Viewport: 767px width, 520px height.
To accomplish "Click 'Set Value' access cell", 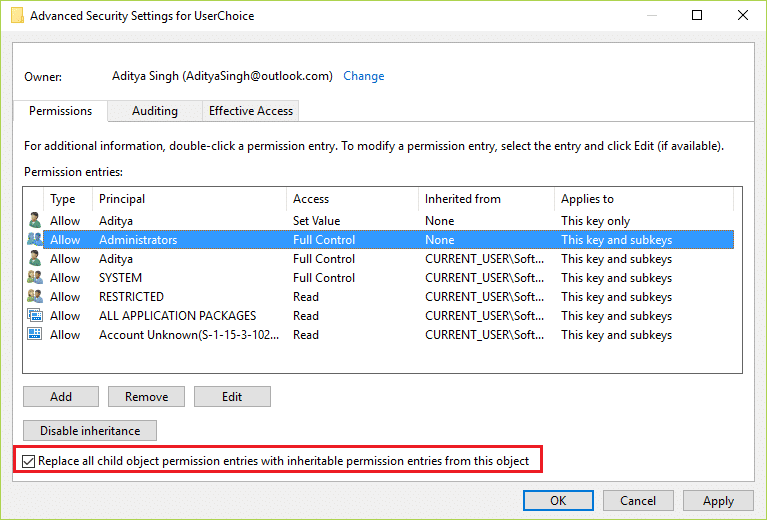I will coord(316,221).
